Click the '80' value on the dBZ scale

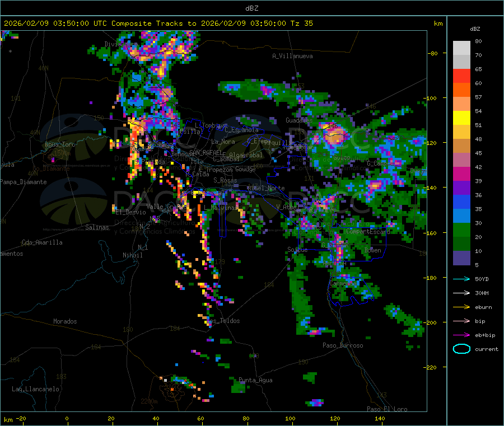pyautogui.click(x=478, y=41)
